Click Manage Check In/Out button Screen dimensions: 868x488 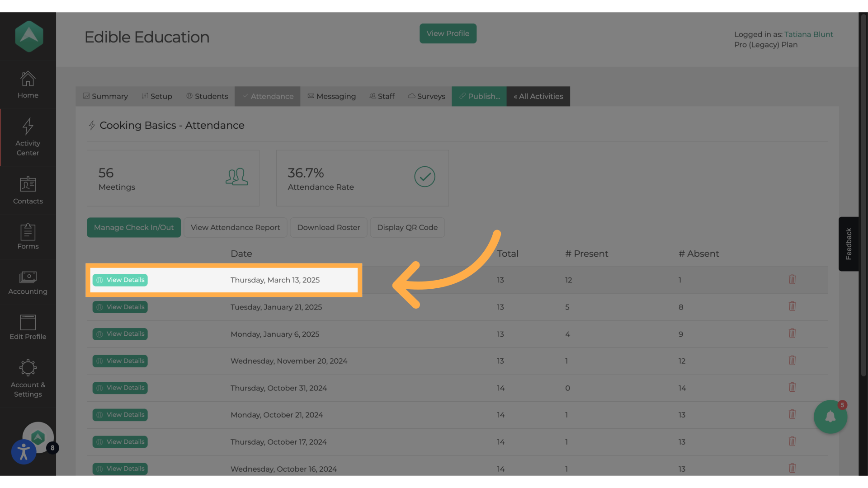pyautogui.click(x=134, y=227)
